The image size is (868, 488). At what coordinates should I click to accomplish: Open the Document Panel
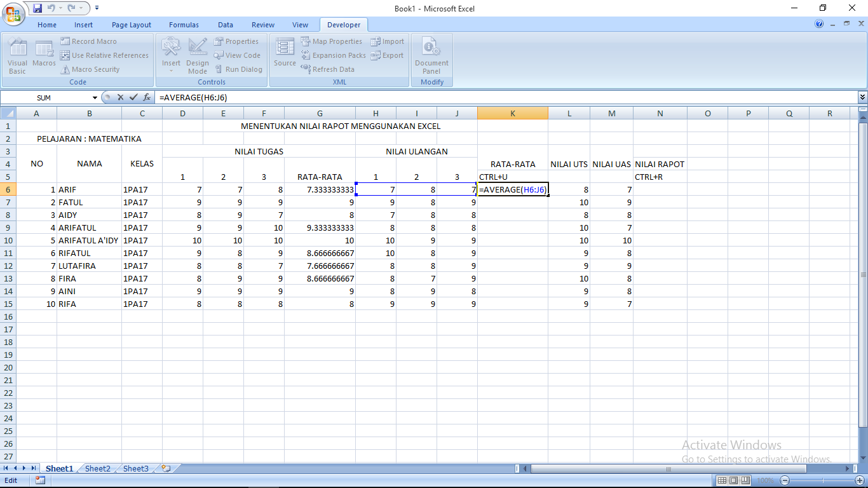pos(431,55)
